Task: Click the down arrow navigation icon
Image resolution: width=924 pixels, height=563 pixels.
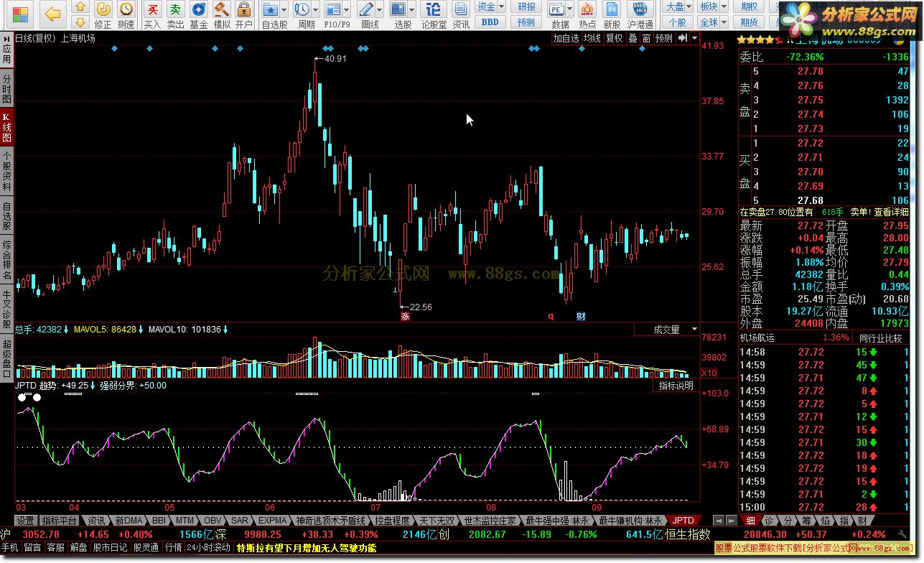Action: click(81, 22)
